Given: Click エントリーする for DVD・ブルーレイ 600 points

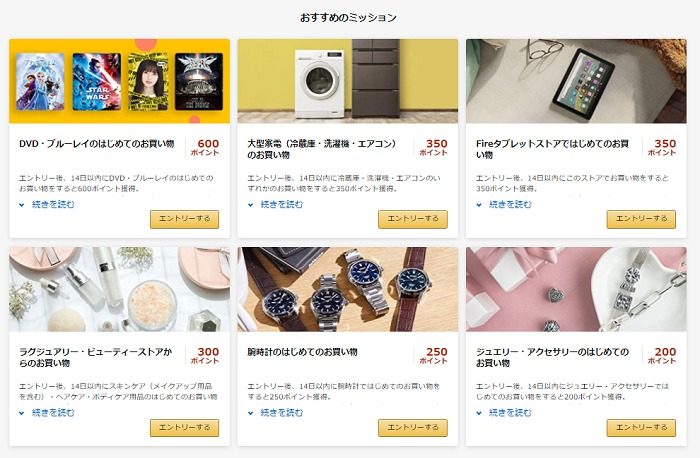Looking at the screenshot, I should [184, 219].
